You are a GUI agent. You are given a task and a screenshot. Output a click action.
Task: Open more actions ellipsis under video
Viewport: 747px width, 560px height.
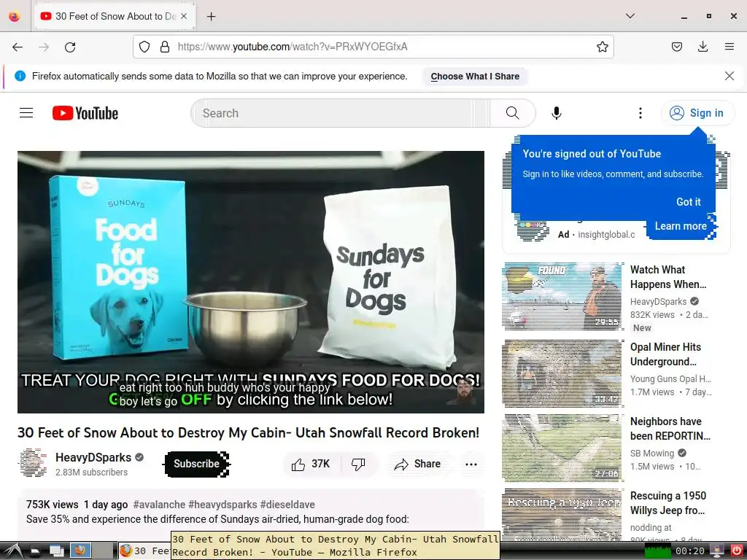point(471,464)
